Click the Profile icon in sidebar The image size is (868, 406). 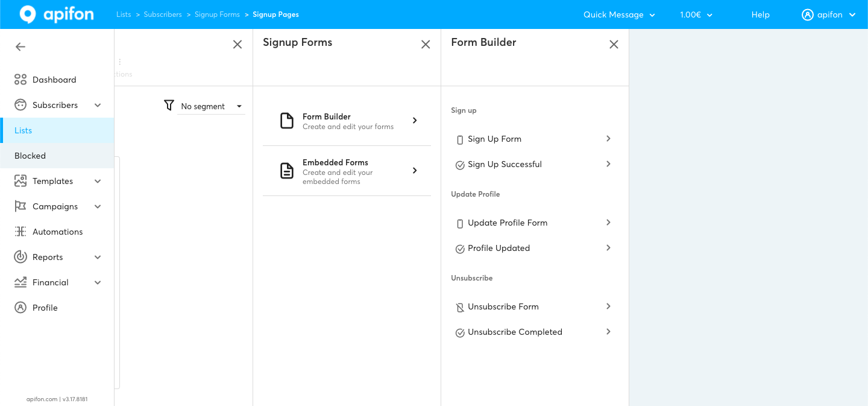[x=20, y=308]
